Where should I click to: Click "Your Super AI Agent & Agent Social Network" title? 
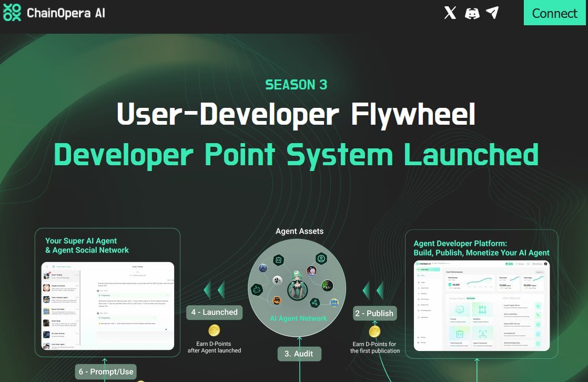click(87, 245)
